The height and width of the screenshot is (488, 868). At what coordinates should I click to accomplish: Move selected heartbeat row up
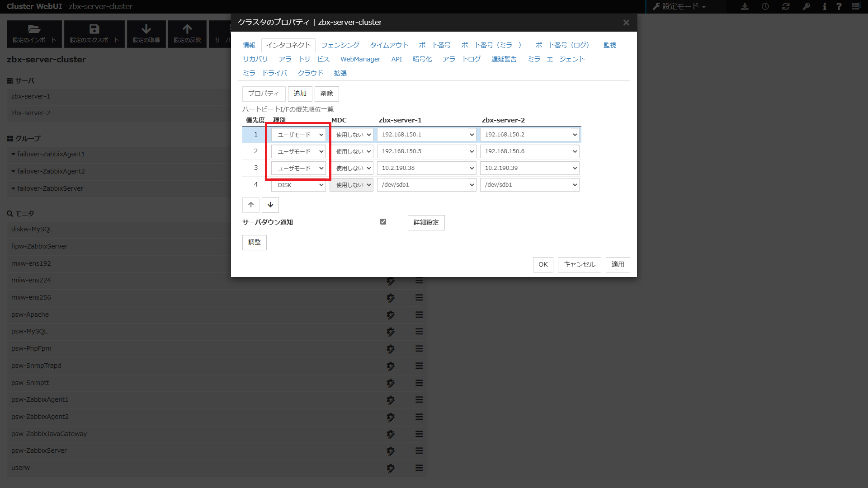251,205
